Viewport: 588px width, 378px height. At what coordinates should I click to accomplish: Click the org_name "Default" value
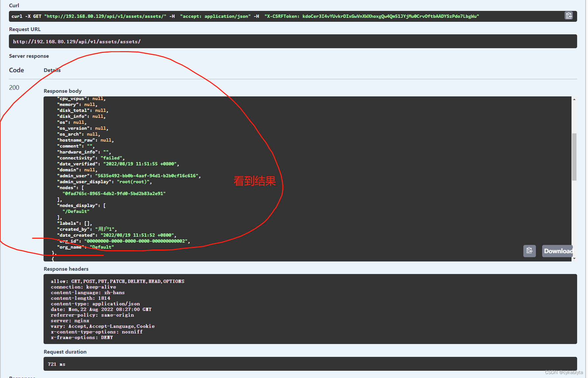(x=102, y=247)
